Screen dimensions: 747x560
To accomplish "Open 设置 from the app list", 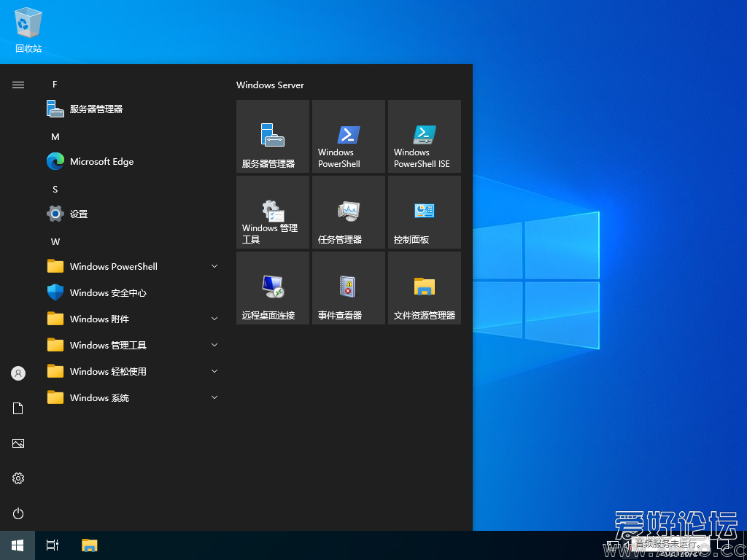I will (133, 214).
